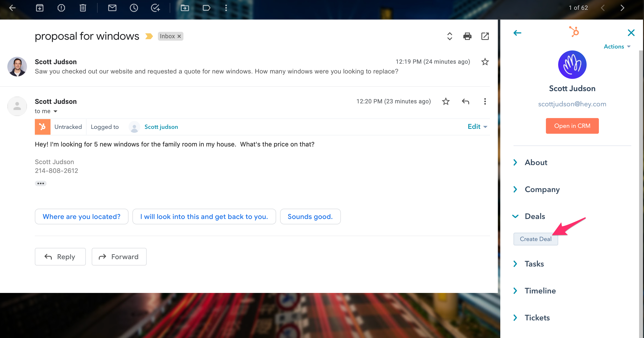Archive this email with the archive icon
Screen dimensions: 644x338
tap(39, 8)
